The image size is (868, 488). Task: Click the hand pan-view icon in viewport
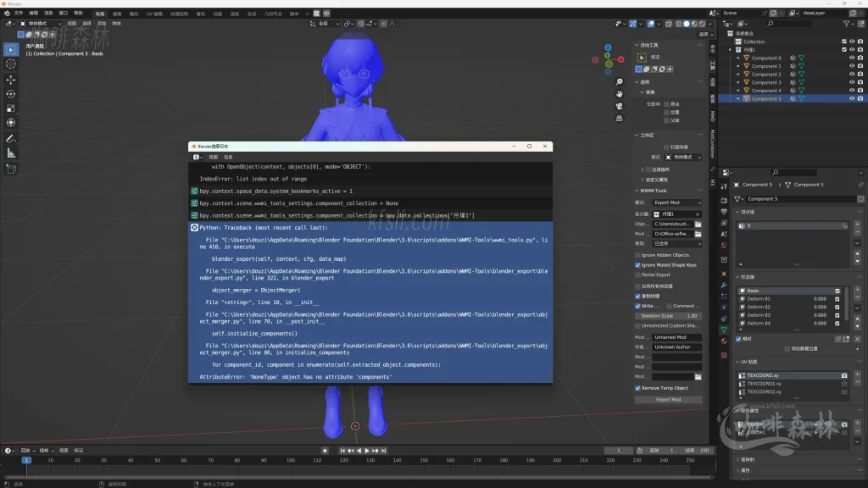(619, 93)
